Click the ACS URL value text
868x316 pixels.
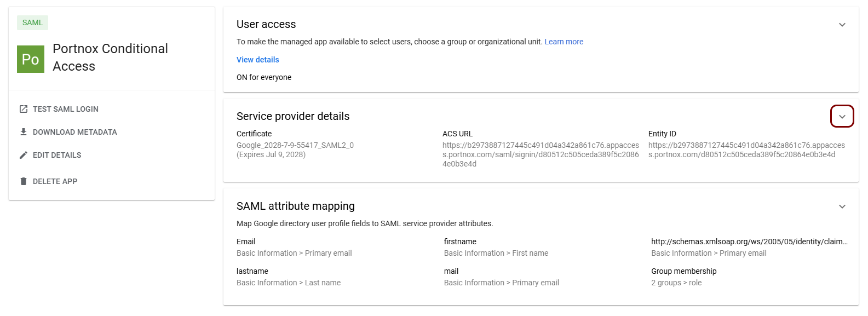(x=540, y=154)
